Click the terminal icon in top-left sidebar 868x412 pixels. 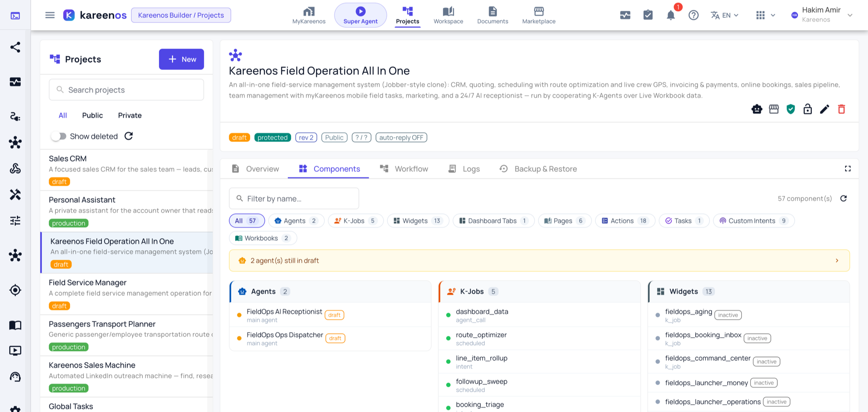click(15, 16)
